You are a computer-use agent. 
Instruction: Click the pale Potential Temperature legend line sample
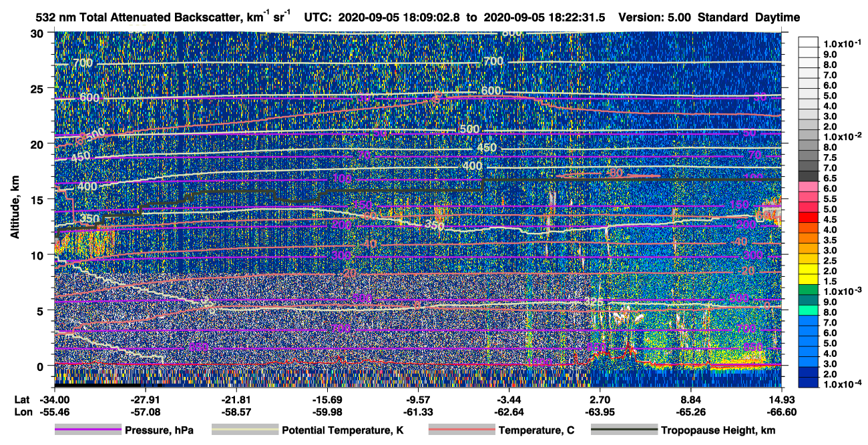coord(244,430)
